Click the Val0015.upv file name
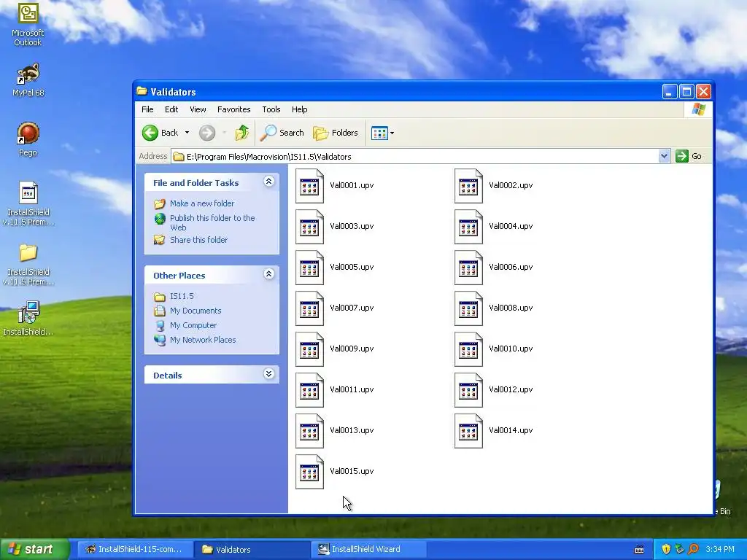This screenshot has width=747, height=560. tap(352, 471)
